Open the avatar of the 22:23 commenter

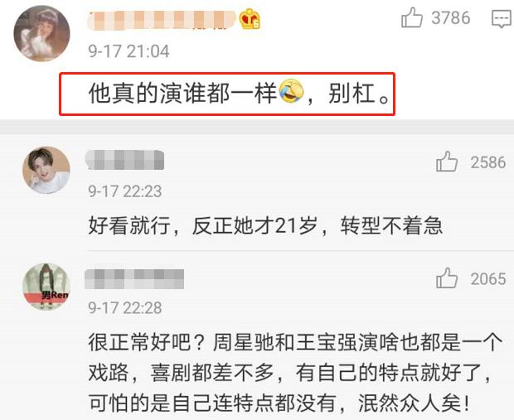click(46, 170)
